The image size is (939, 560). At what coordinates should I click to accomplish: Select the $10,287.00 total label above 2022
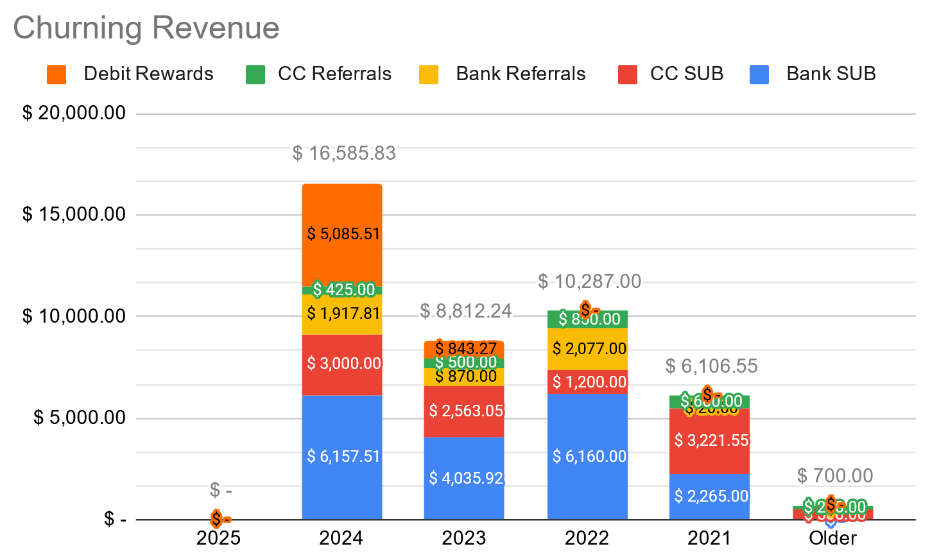589,282
